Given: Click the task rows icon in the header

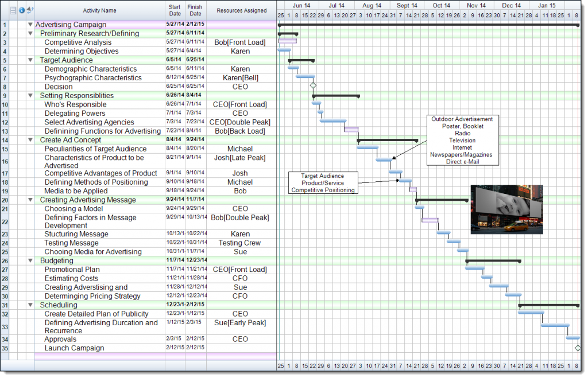Looking at the screenshot, I should point(13,10).
